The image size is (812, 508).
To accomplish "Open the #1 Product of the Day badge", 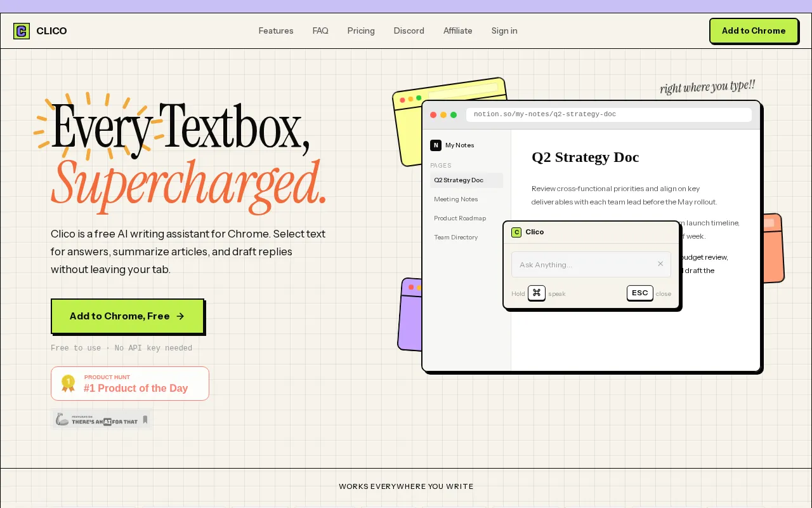I will pos(130,384).
